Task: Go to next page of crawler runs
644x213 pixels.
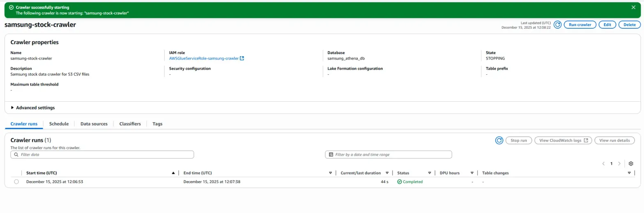Action: click(x=619, y=163)
